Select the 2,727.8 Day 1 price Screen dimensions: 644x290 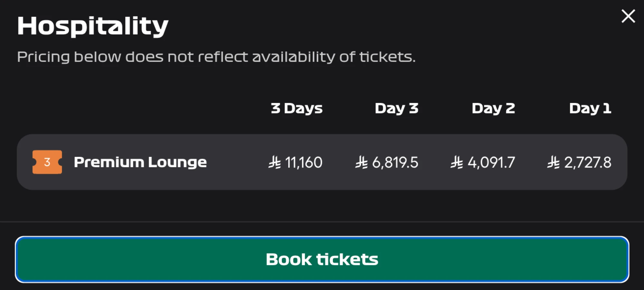pyautogui.click(x=588, y=162)
